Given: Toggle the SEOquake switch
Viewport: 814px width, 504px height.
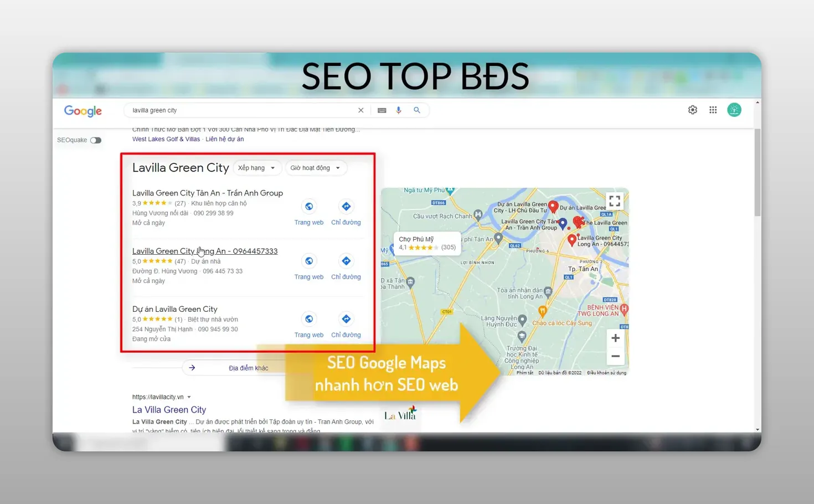Looking at the screenshot, I should (96, 140).
